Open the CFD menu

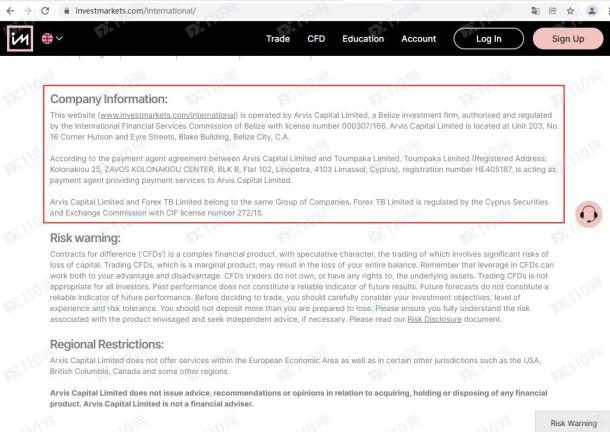coord(316,39)
